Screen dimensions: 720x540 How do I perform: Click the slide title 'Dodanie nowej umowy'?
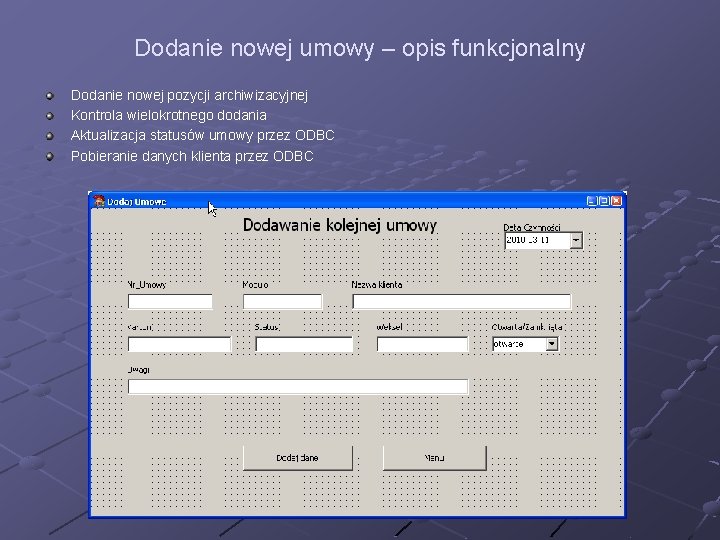click(x=254, y=48)
